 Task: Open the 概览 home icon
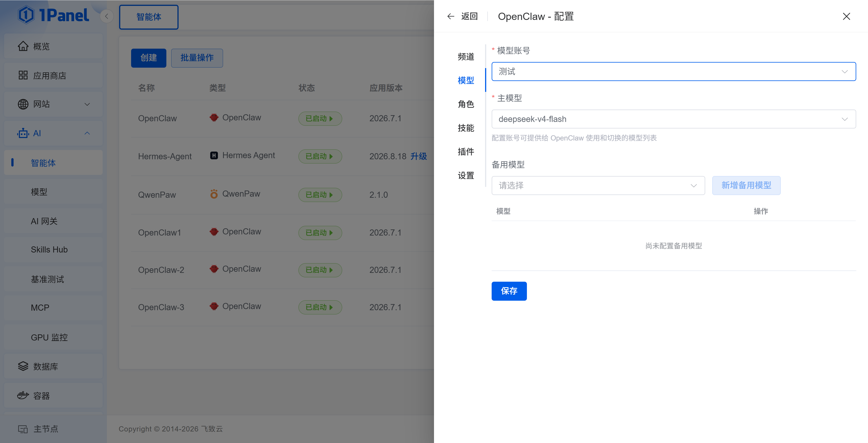pos(23,46)
